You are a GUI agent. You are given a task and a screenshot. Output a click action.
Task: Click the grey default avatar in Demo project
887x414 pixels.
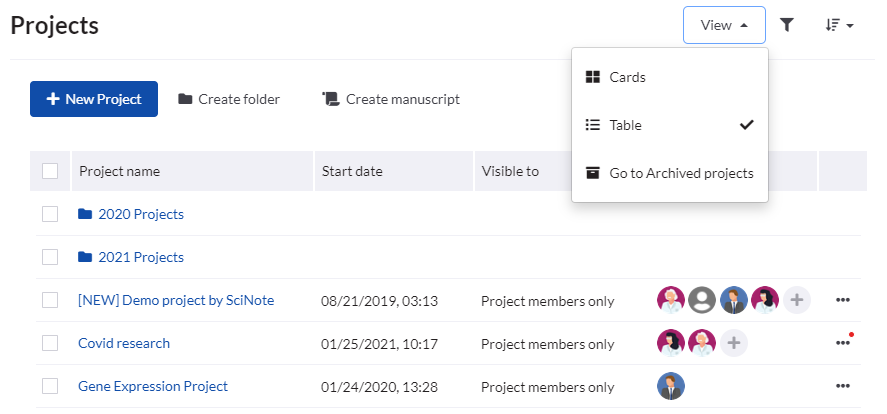[x=703, y=299]
